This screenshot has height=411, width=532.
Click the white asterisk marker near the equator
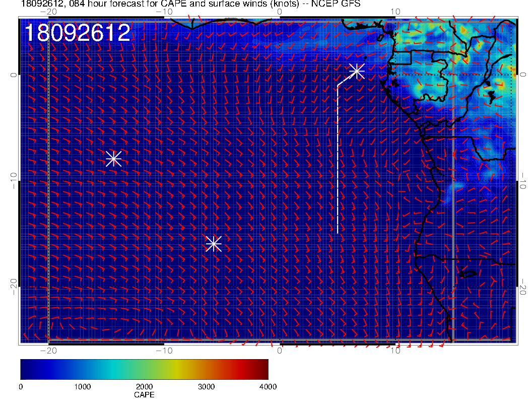pos(357,71)
